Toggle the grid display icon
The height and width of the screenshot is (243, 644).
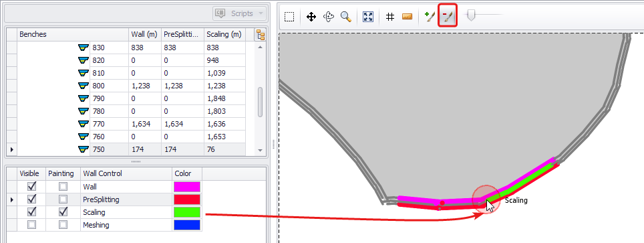coord(390,17)
